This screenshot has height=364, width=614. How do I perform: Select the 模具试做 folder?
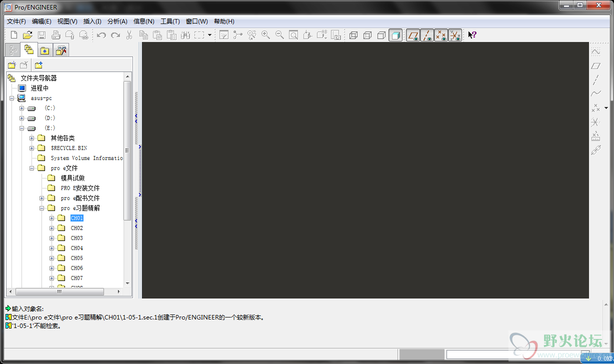tap(72, 178)
